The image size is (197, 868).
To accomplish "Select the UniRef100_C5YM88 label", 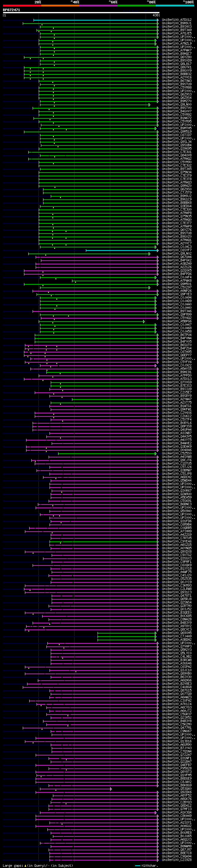I will [176, 88].
